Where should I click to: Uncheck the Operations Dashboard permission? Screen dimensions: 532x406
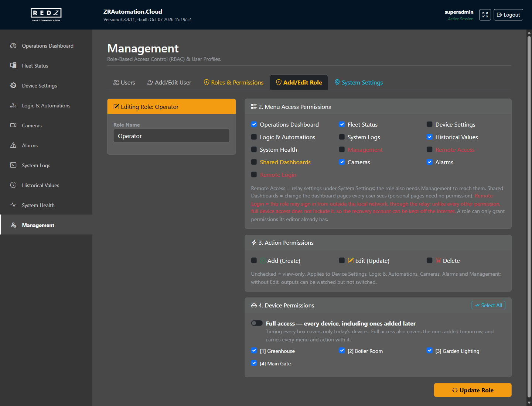tap(254, 124)
